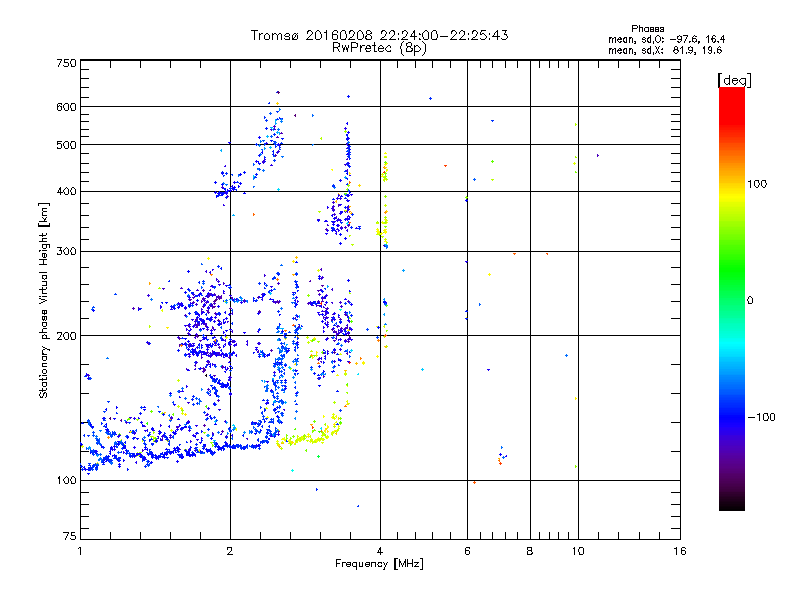Click the 'mean, sd,O: -97.6, 16.4' line
The image size is (800, 600).
click(666, 40)
